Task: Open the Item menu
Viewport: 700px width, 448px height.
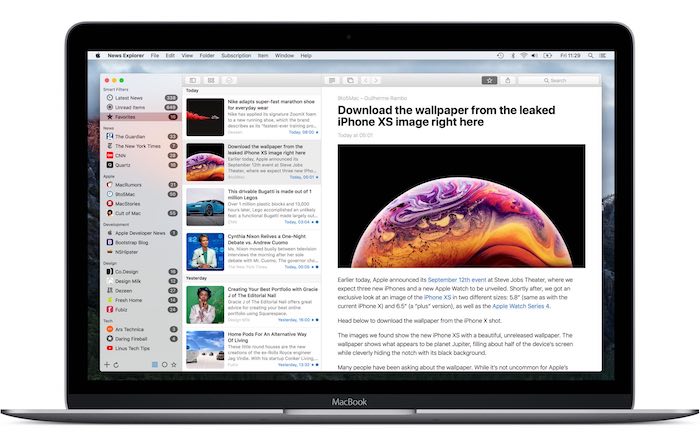Action: pos(263,56)
